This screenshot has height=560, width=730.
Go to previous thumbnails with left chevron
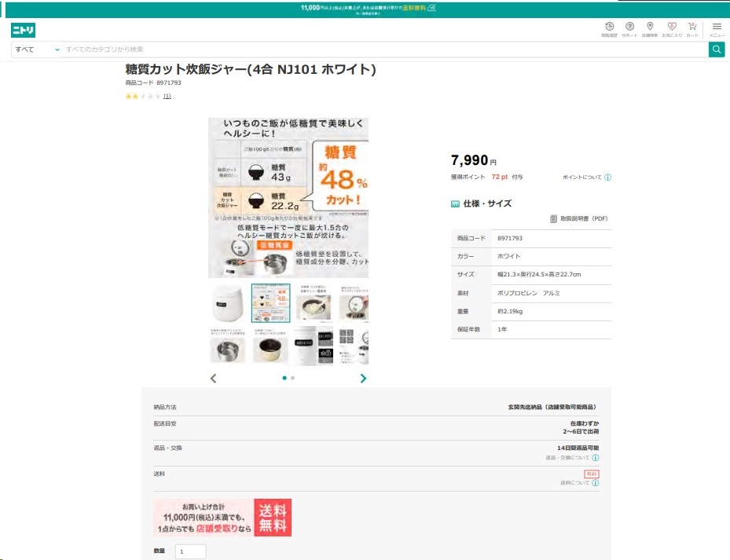tap(213, 379)
